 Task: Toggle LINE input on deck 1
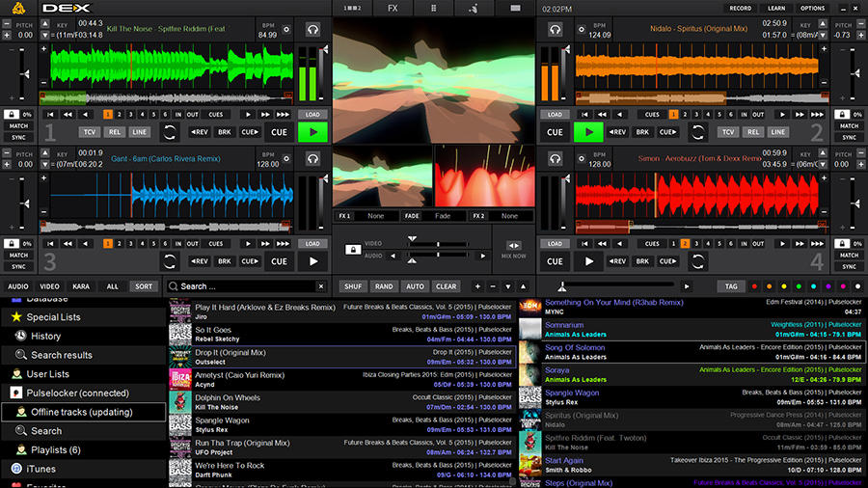point(140,132)
